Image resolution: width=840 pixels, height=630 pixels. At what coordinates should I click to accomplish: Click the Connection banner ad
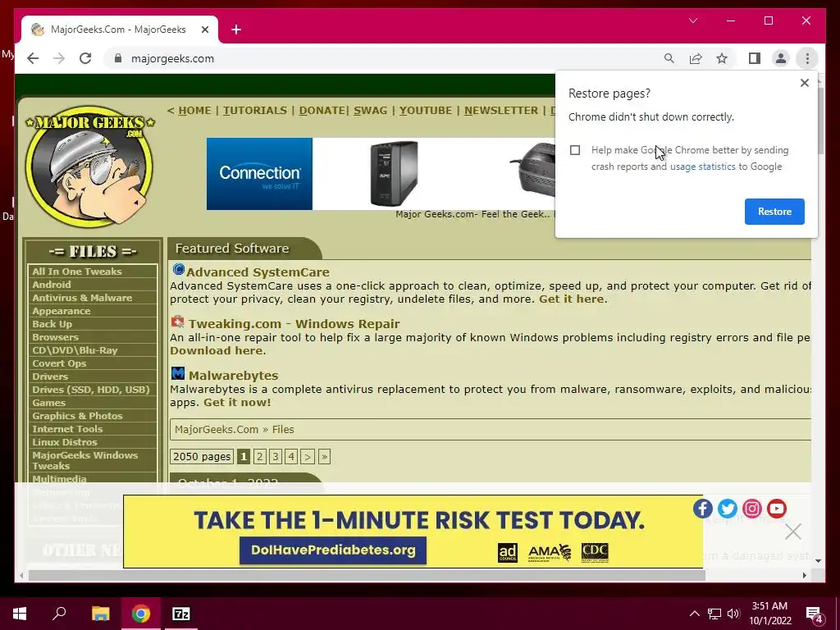381,174
